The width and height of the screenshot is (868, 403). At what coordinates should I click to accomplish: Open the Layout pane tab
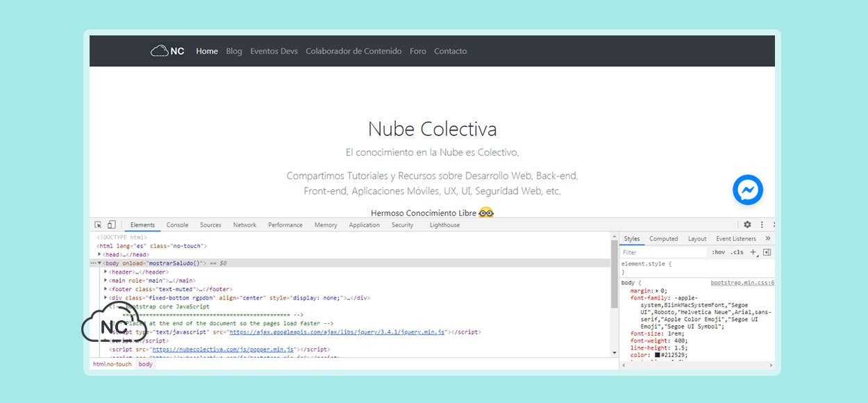click(697, 238)
